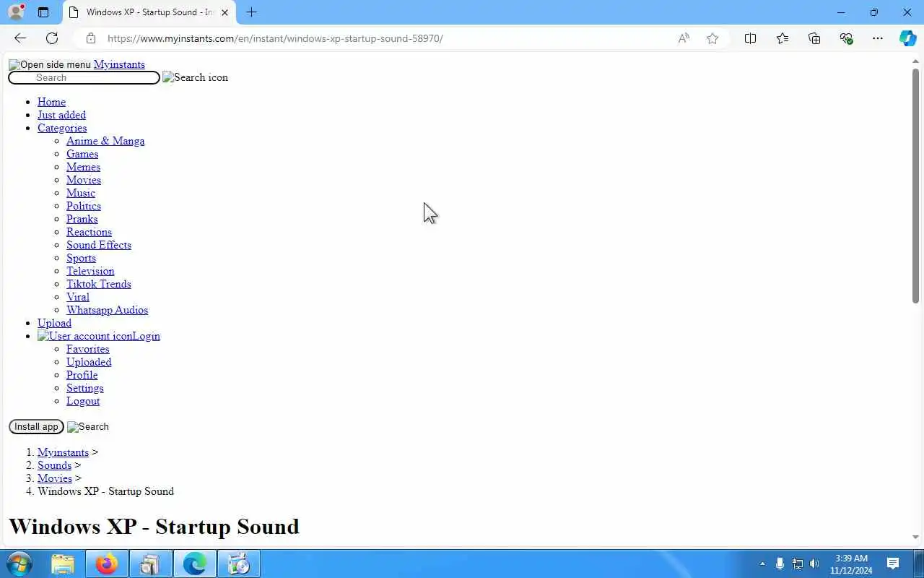Screen dimensions: 924x578
Task: Open the Movies category in menu
Action: (84, 180)
